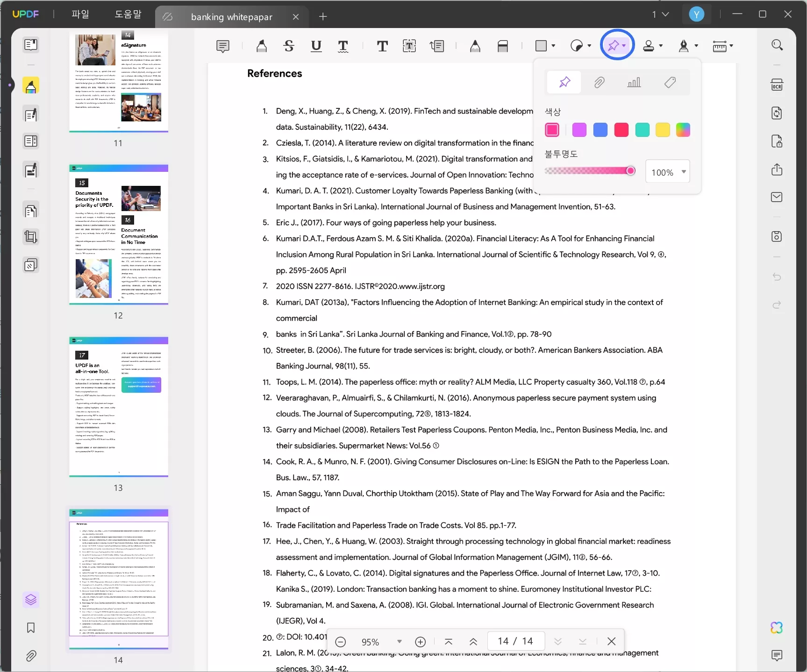Image resolution: width=807 pixels, height=672 pixels.
Task: Select the text comment tool
Action: 382,46
